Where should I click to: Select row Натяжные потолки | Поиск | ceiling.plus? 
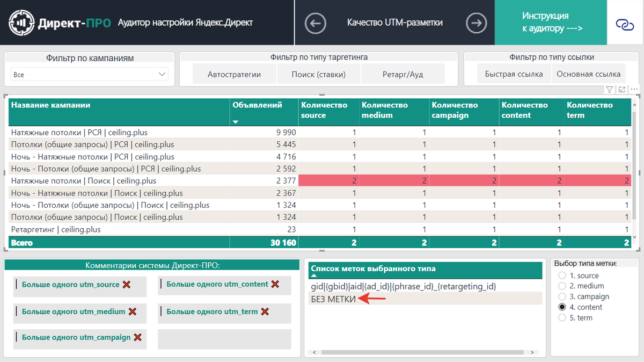[x=320, y=181]
